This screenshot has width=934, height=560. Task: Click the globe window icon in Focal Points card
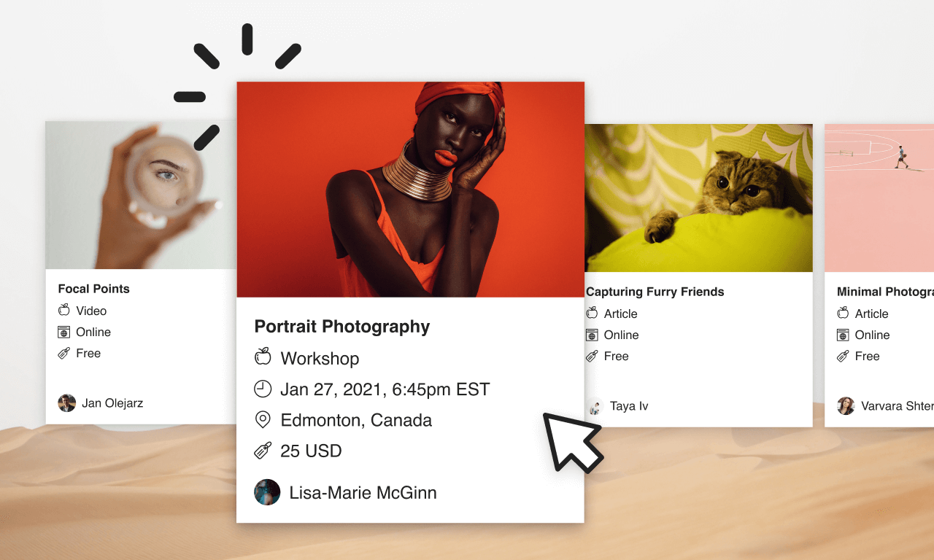coord(64,332)
